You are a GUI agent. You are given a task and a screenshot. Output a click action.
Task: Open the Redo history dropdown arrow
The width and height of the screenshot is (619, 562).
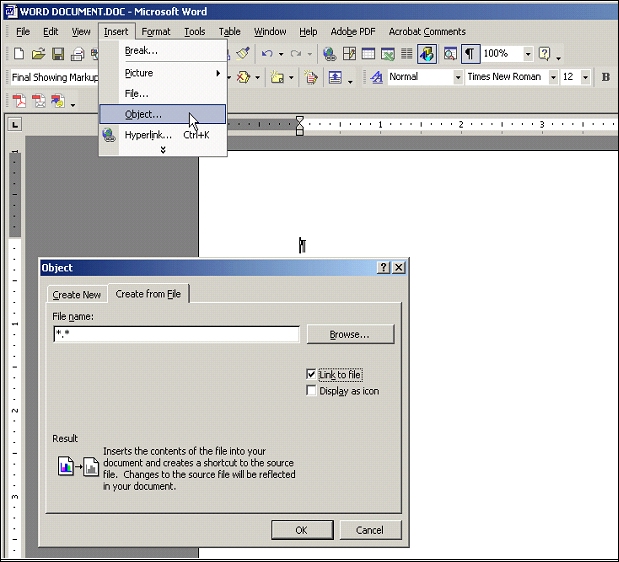click(x=310, y=54)
